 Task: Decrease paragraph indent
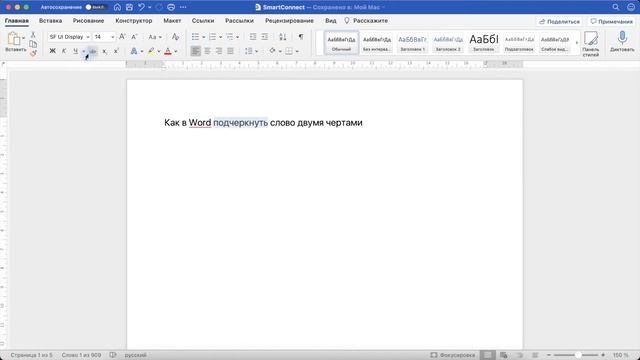(253, 37)
